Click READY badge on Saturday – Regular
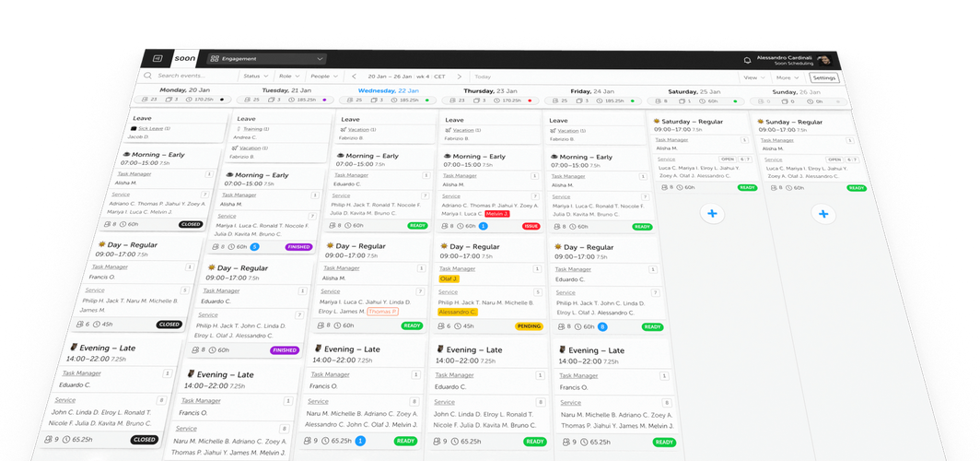The height and width of the screenshot is (461, 980). 747,187
